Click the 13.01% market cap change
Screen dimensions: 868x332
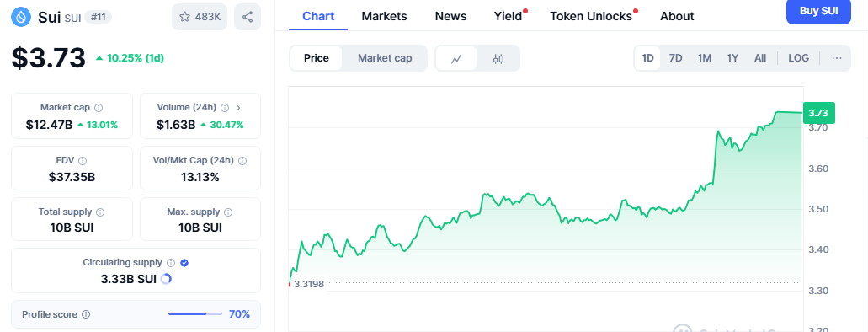coord(98,125)
